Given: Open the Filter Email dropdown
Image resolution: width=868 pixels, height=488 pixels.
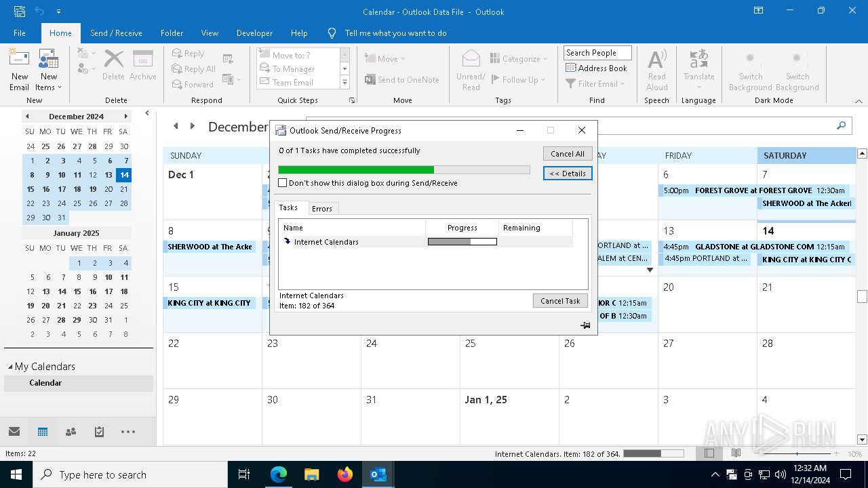Looking at the screenshot, I should [595, 83].
